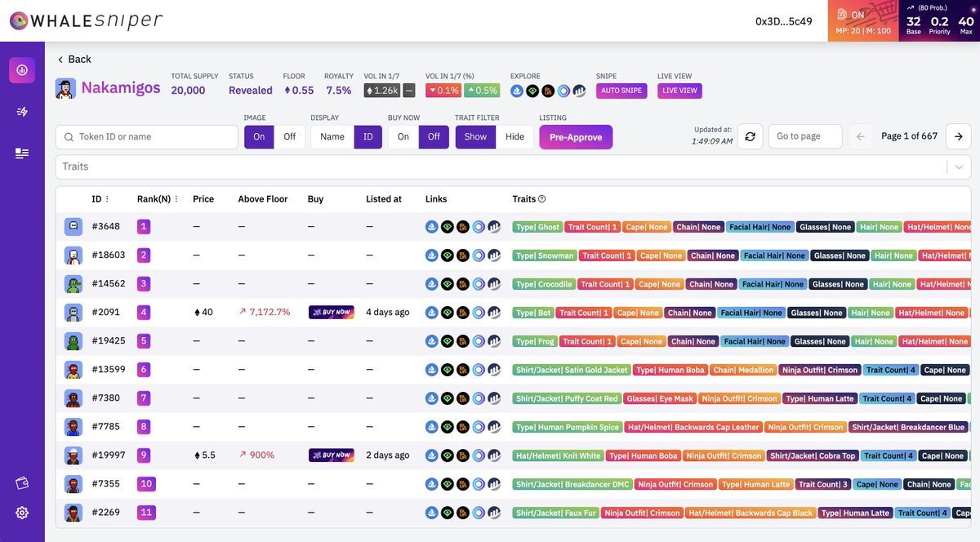Click Hat/Helmet| Knit White trait tag
Image resolution: width=980 pixels, height=542 pixels.
point(558,455)
